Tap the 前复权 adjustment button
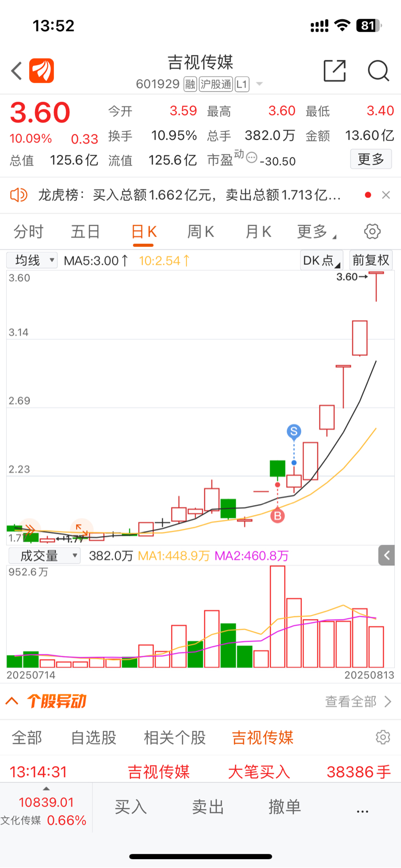The image size is (401, 868). click(371, 260)
